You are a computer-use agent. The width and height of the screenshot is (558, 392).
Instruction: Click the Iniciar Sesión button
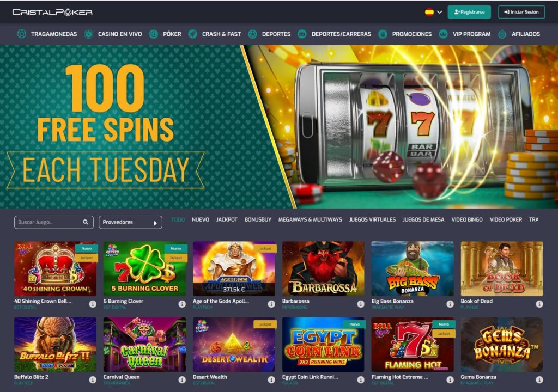(521, 12)
